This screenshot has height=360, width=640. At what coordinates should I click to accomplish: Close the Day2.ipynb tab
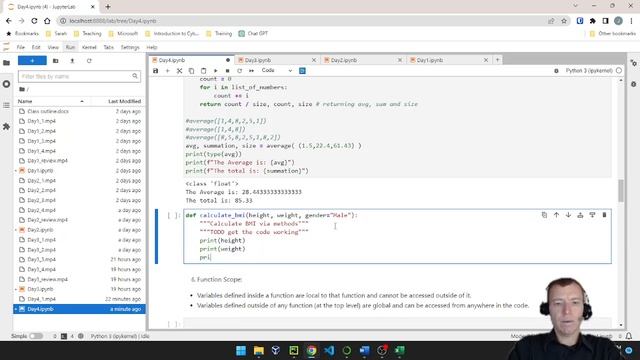click(400, 60)
